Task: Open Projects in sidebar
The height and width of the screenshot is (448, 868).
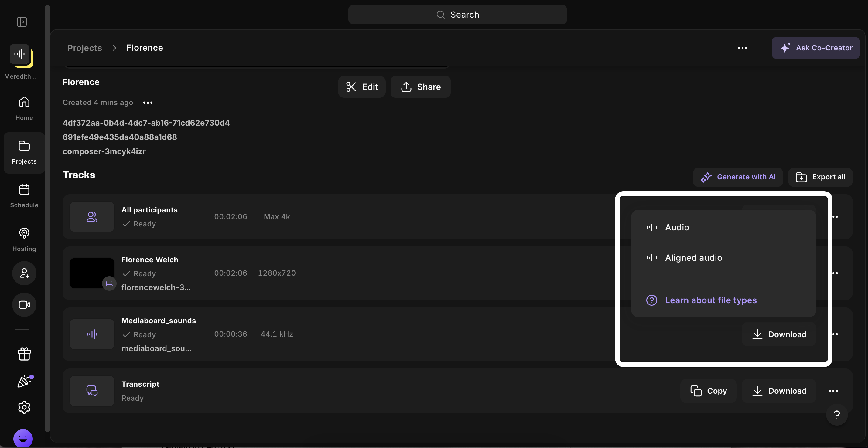Action: [x=24, y=153]
